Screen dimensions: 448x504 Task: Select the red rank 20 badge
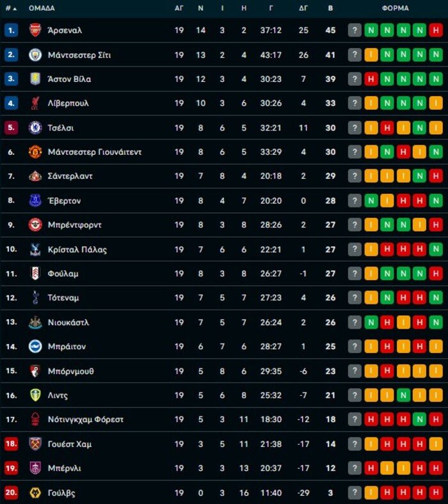pos(11,492)
